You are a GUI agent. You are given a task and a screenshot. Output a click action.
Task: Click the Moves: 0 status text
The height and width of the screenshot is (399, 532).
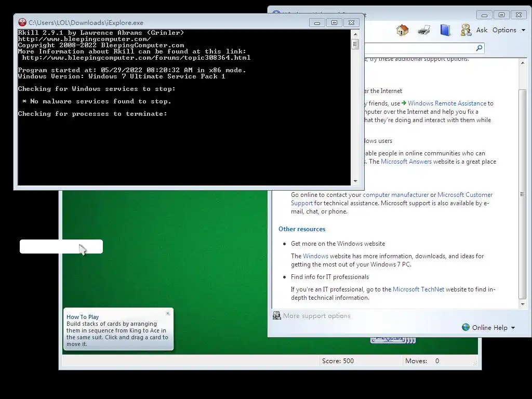click(x=422, y=361)
